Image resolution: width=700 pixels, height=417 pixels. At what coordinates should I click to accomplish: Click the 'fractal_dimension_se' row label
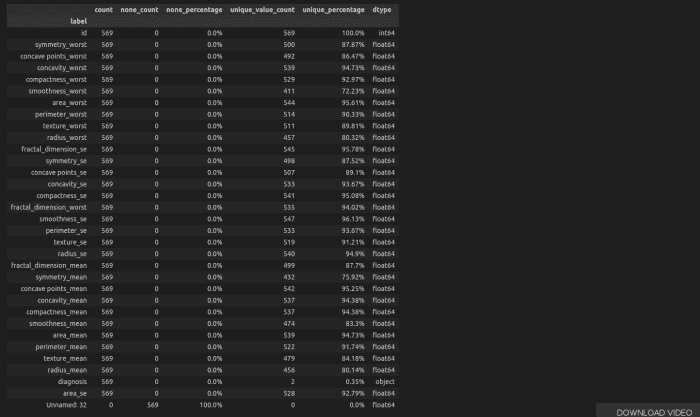pyautogui.click(x=50, y=149)
